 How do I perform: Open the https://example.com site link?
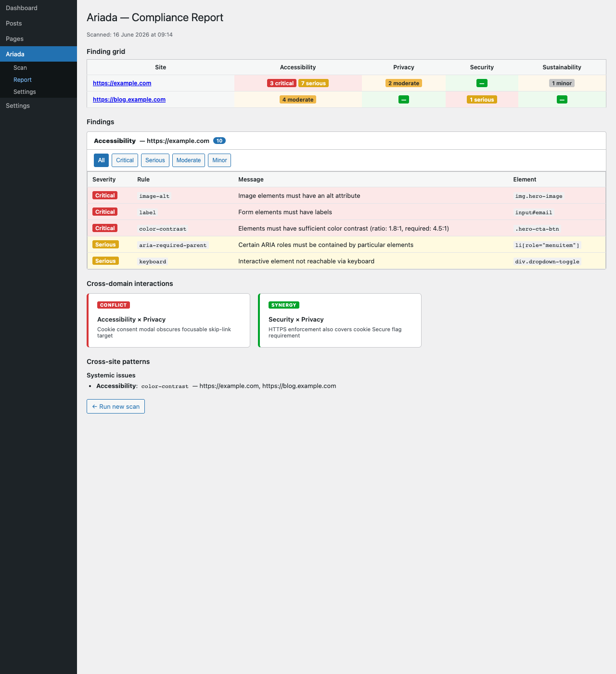pos(122,83)
